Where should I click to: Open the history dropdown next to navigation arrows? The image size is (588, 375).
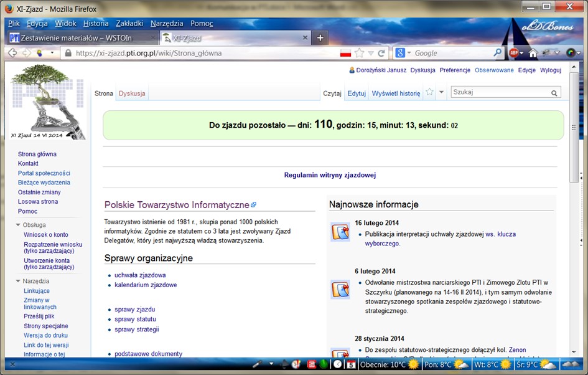pos(52,53)
